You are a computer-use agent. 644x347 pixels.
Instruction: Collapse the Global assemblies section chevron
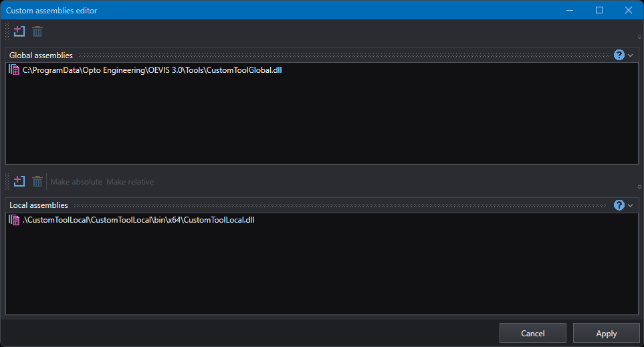pos(631,55)
